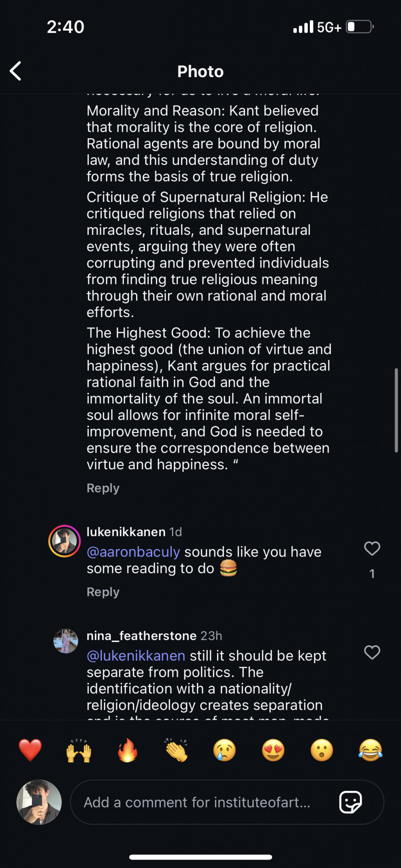Screen dimensions: 401x868
Task: React with the surprised face emoji
Action: (x=322, y=750)
